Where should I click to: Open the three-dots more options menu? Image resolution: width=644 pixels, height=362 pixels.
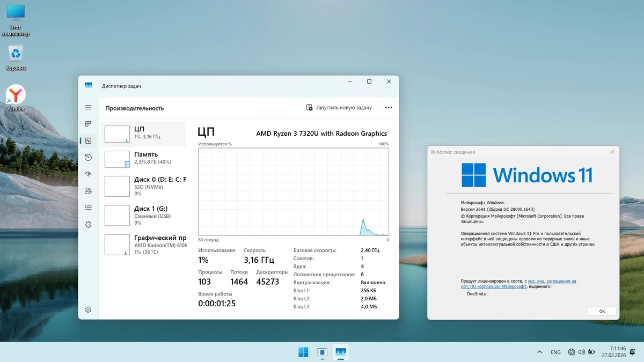[x=389, y=107]
